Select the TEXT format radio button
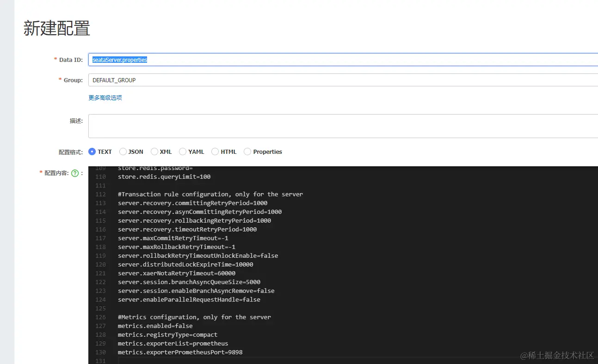Screen dimensions: 598x364 click(92, 152)
